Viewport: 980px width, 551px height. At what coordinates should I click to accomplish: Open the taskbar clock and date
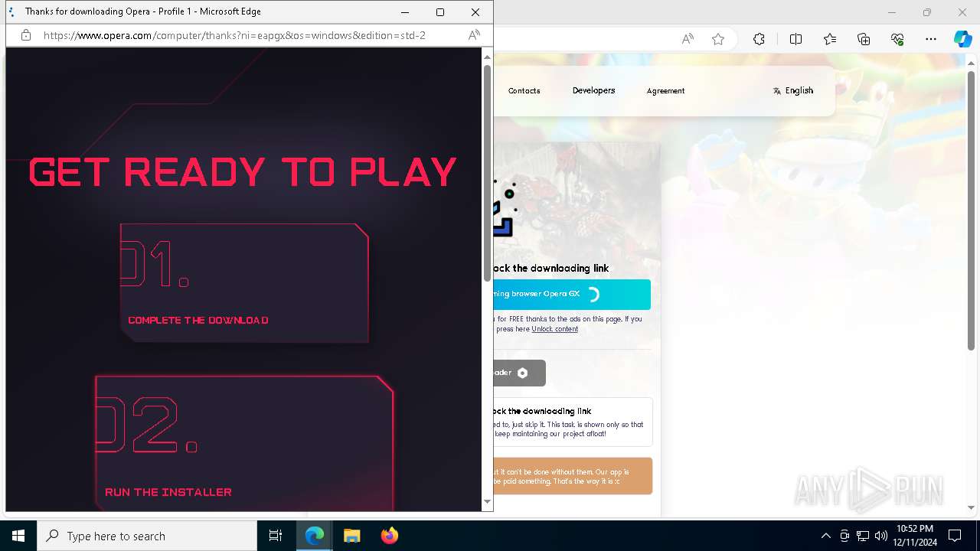coord(915,536)
